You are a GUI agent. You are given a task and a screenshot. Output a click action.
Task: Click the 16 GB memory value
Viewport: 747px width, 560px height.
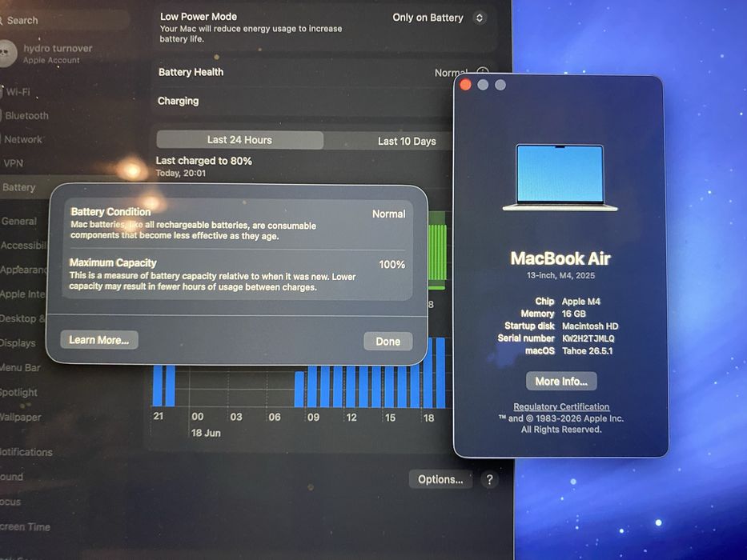click(573, 314)
